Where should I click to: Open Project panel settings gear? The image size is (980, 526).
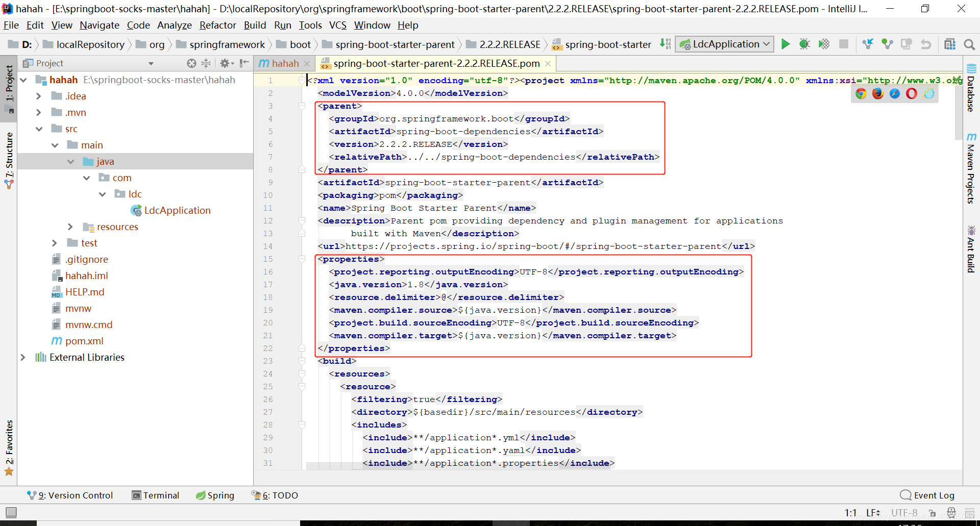pos(226,63)
